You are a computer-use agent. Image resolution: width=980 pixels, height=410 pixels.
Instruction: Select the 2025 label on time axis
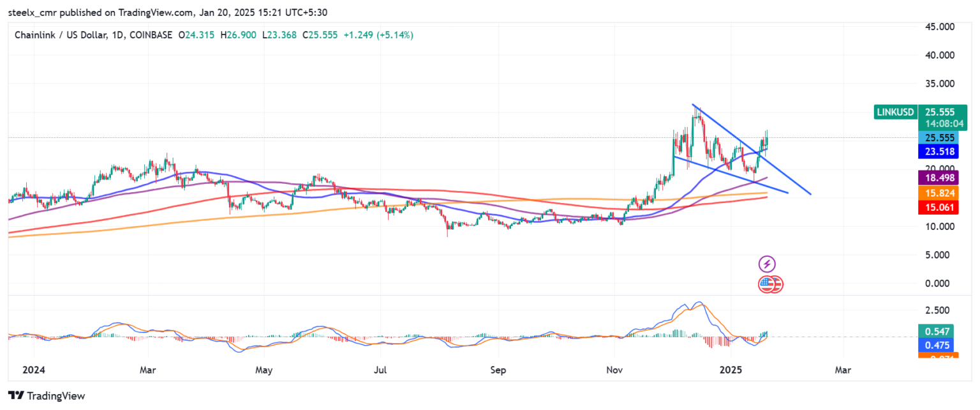tap(731, 369)
